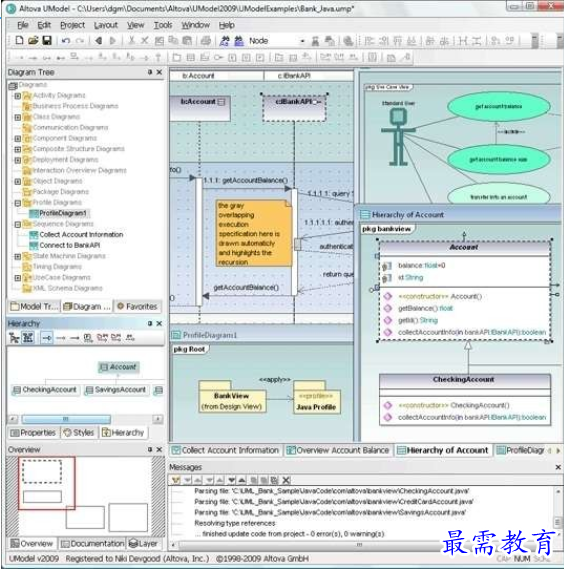Click the New file icon in toolbar
Viewport: 564px width, 574px height.
19,41
